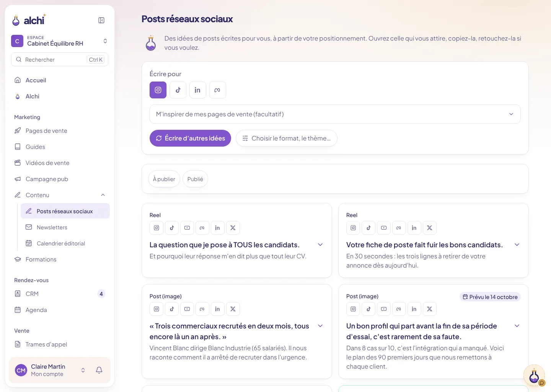Screen dimensions: 551x392
Task: Go to Accueil
Action: (x=60, y=80)
